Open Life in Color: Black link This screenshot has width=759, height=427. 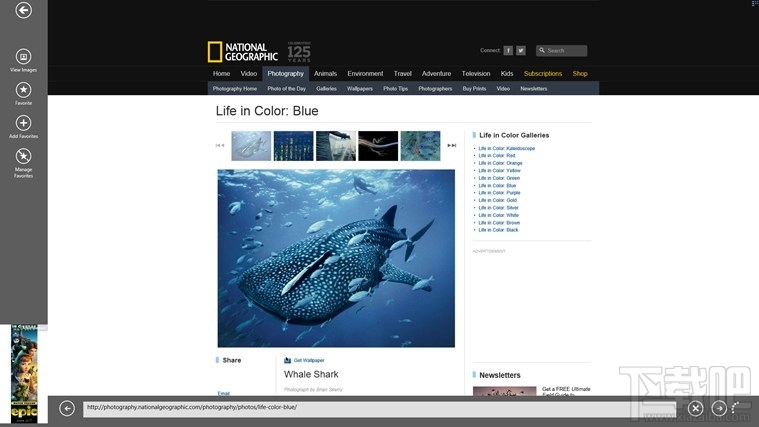[x=498, y=230]
